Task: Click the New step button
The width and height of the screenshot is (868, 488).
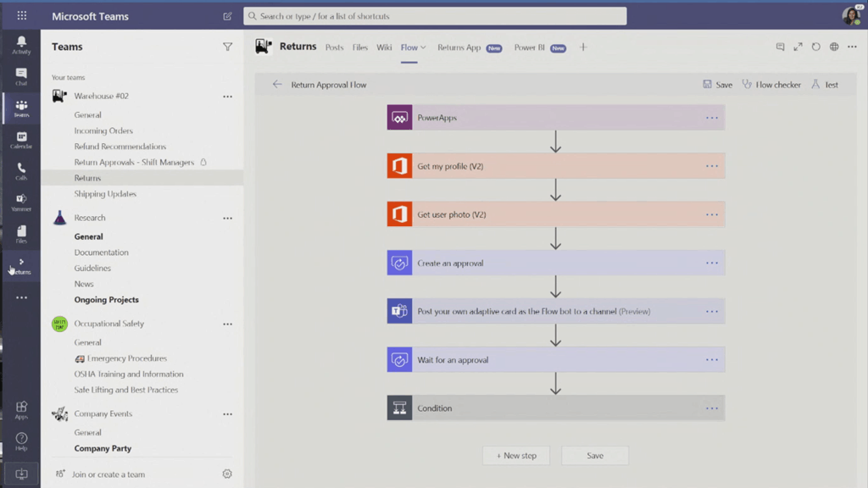Action: [516, 456]
